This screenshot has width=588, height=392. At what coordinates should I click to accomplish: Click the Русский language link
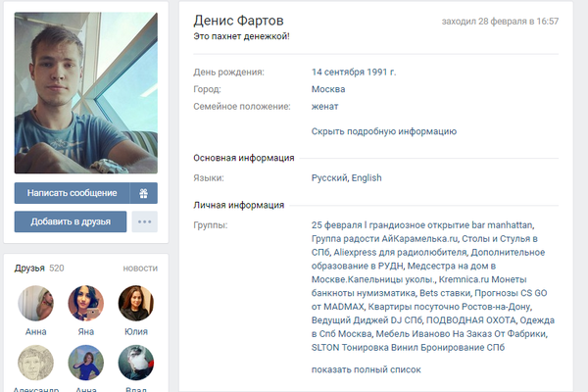pyautogui.click(x=329, y=177)
